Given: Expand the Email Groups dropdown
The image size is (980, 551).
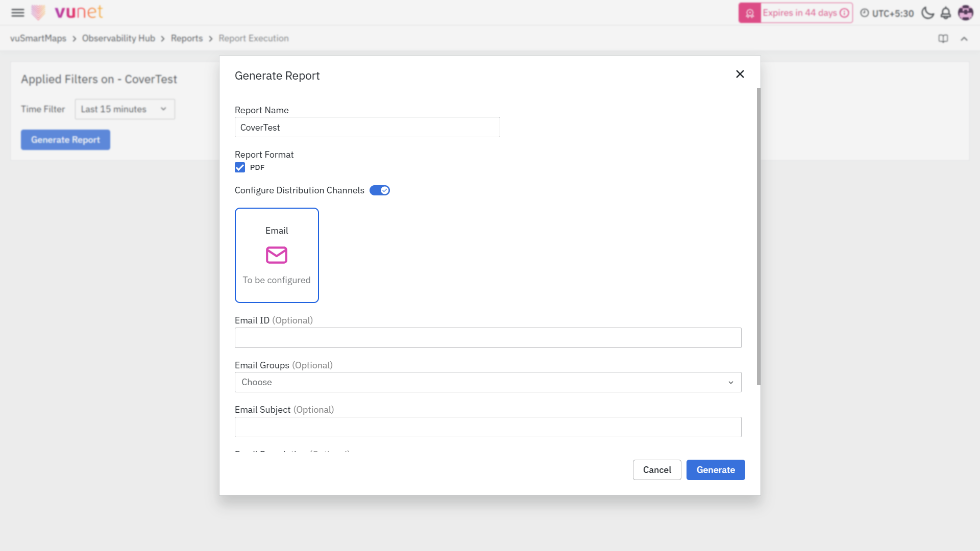Looking at the screenshot, I should (487, 382).
